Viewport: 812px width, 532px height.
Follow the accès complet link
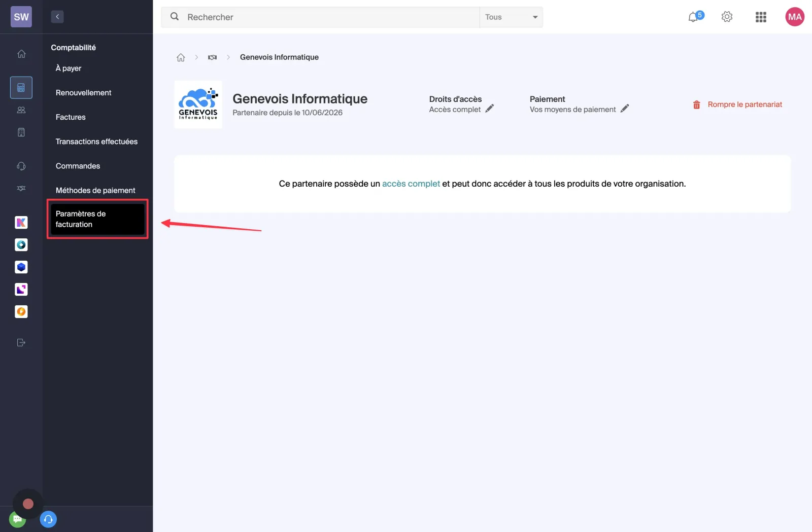click(x=411, y=184)
